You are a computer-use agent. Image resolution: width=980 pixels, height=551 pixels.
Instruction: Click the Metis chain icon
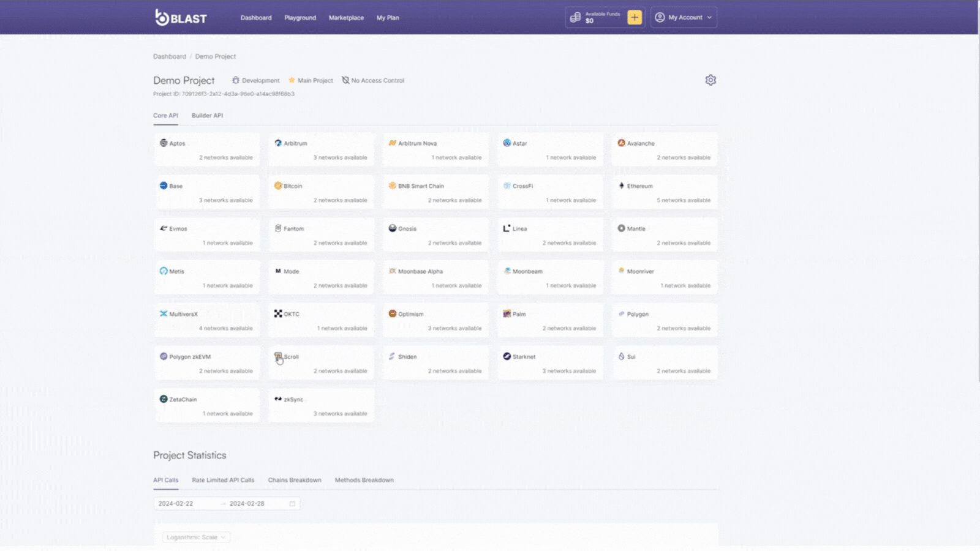pyautogui.click(x=164, y=271)
